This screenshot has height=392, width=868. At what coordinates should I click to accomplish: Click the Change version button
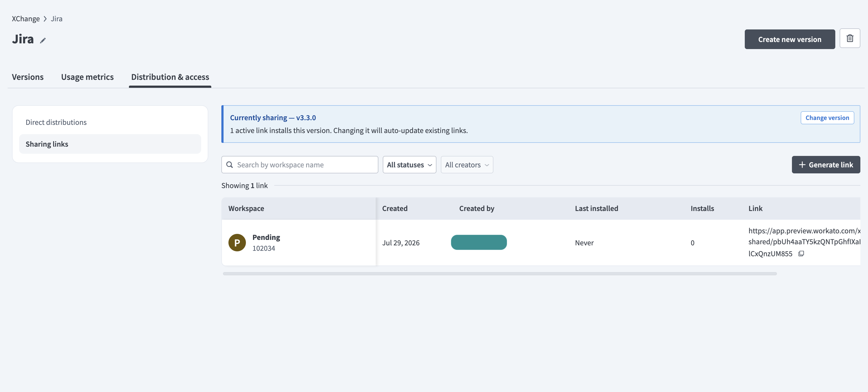click(827, 118)
